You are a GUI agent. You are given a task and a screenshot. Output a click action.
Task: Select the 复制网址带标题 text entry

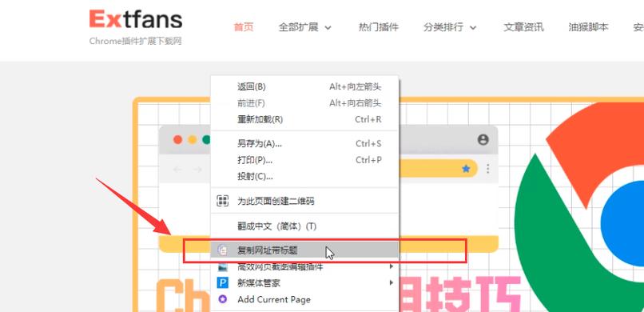click(268, 250)
